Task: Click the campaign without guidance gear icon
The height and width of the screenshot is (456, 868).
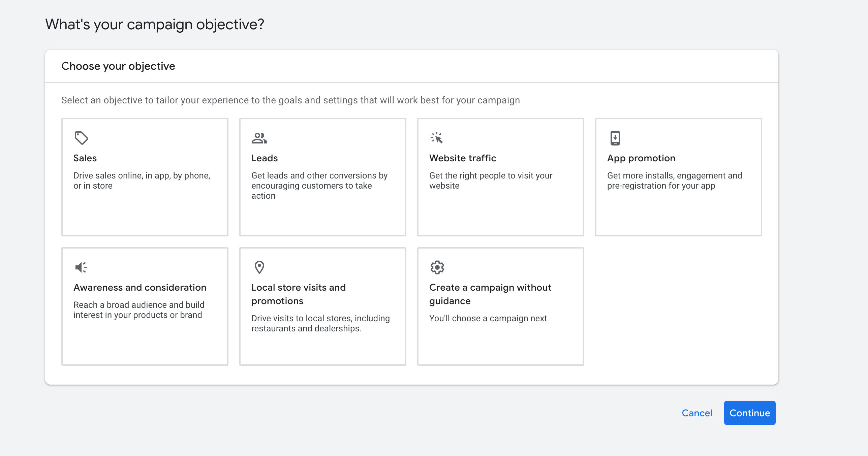Action: 437,267
